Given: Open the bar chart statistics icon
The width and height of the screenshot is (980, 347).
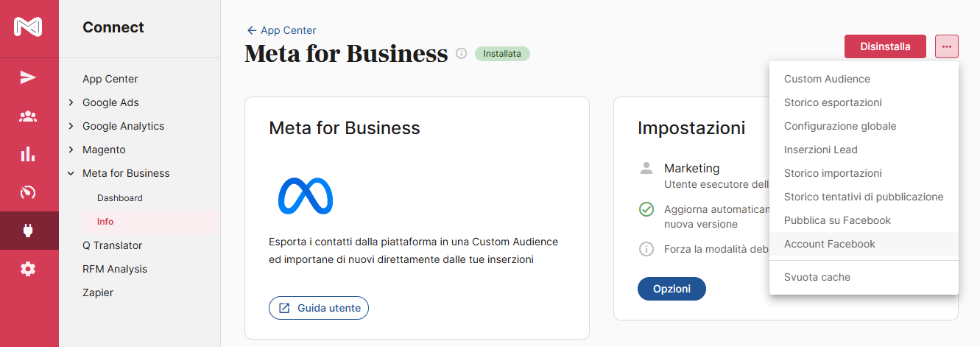Looking at the screenshot, I should click(x=28, y=154).
